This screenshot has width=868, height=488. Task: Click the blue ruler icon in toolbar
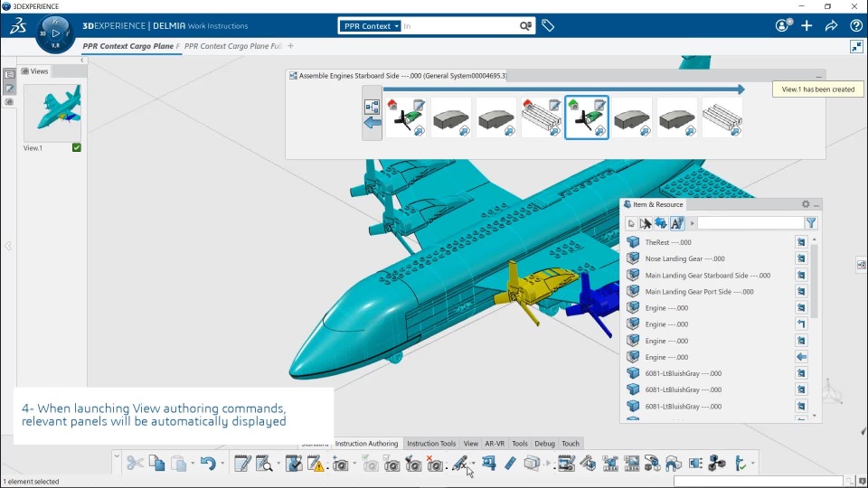[510, 463]
